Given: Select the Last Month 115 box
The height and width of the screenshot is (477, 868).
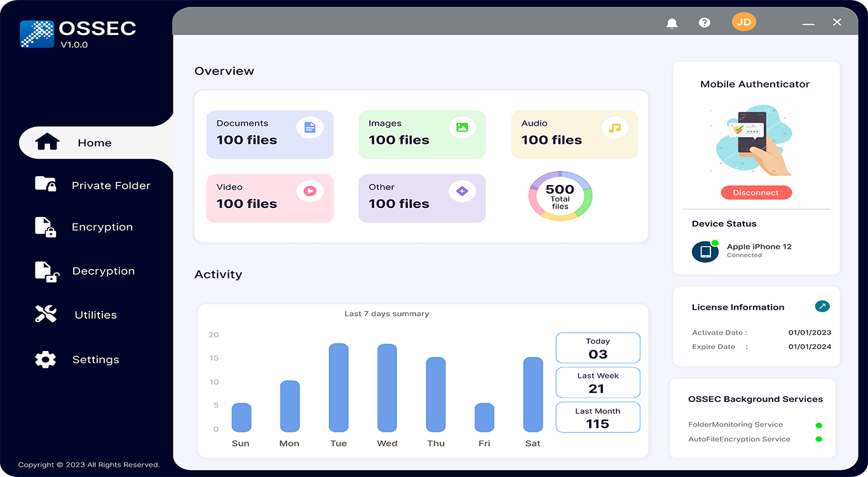Looking at the screenshot, I should tap(598, 417).
